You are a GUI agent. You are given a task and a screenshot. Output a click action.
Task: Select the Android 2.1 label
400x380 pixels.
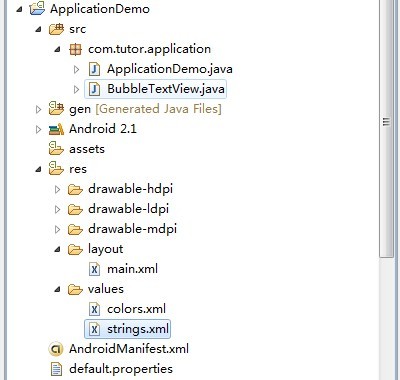tap(103, 129)
